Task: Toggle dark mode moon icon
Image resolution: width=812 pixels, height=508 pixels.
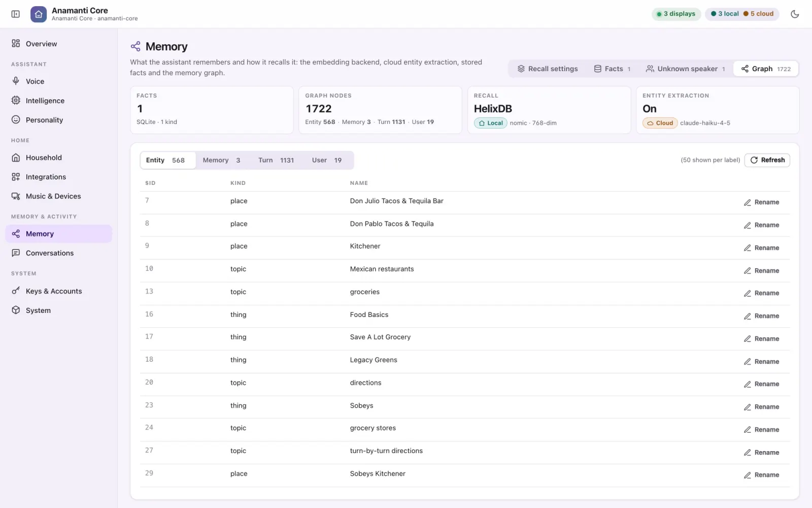Action: click(795, 14)
